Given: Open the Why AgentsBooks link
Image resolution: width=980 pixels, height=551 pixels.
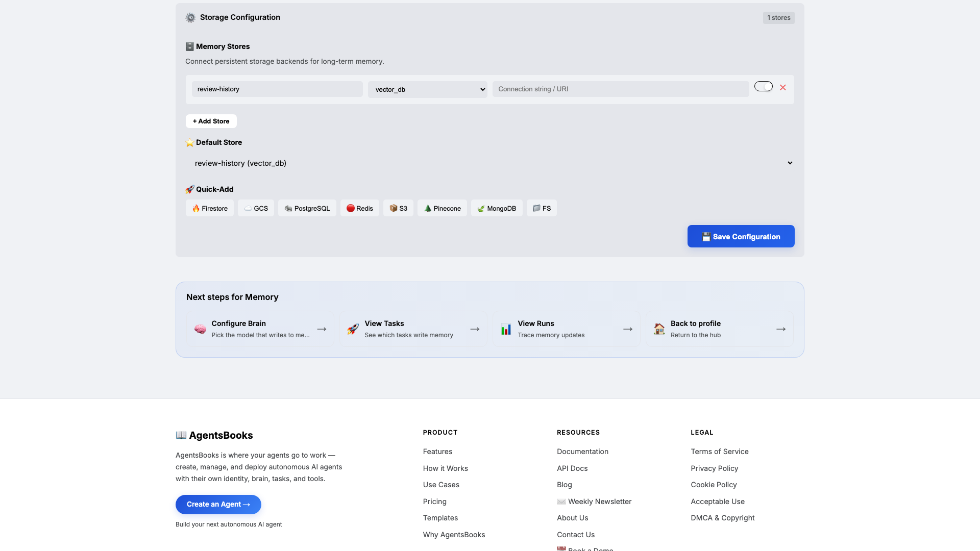Looking at the screenshot, I should click(x=454, y=535).
